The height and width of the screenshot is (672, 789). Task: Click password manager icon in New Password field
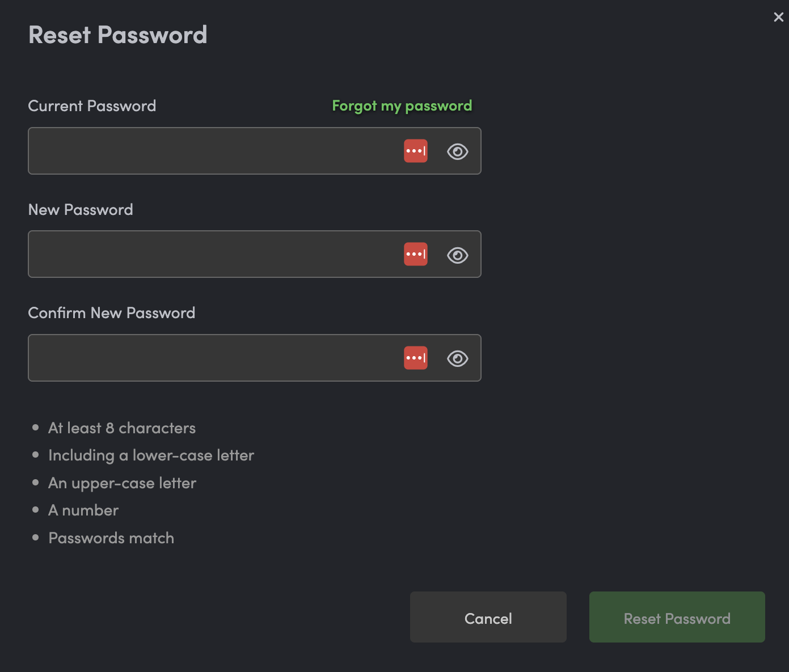click(x=416, y=254)
